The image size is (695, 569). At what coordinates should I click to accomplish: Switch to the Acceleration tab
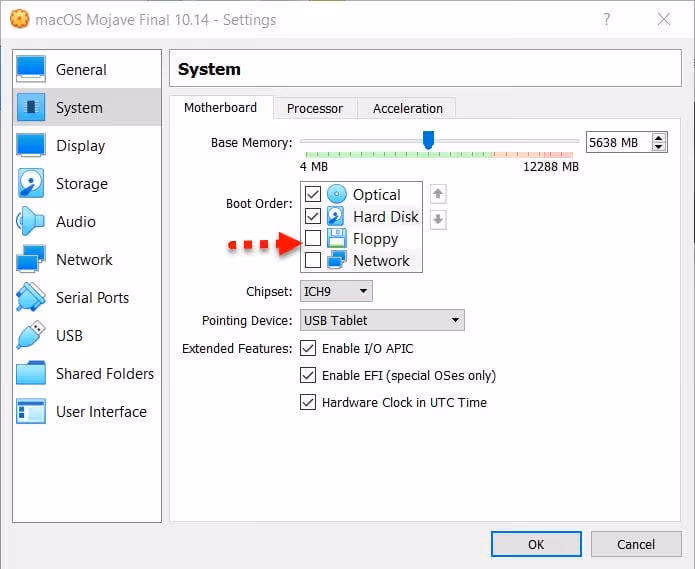coord(408,109)
